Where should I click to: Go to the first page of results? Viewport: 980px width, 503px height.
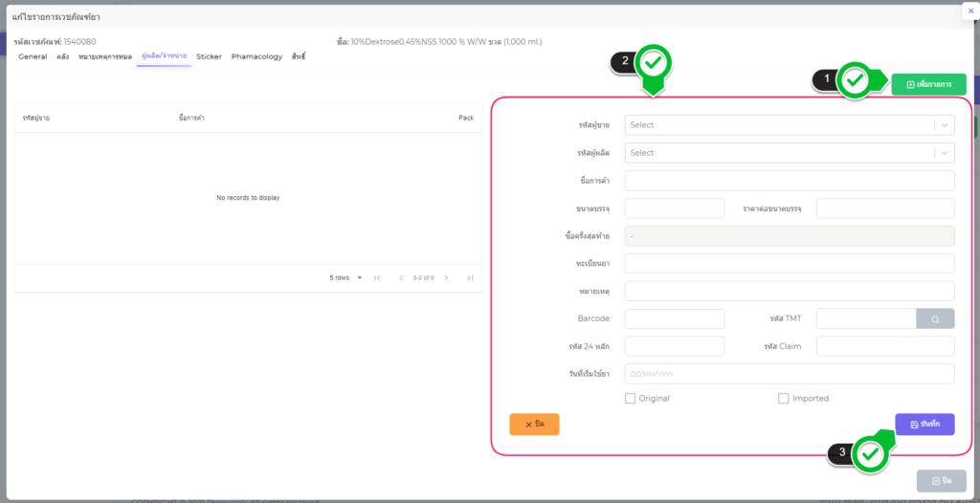pos(377,278)
